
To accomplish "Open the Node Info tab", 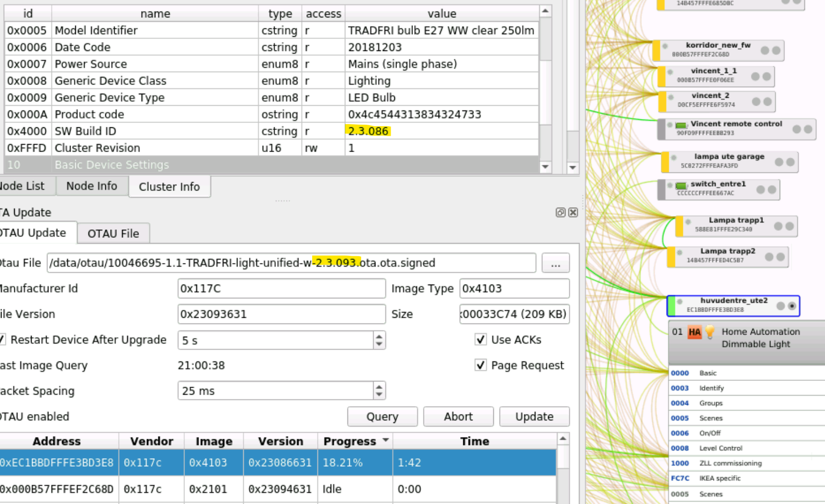I will (92, 186).
